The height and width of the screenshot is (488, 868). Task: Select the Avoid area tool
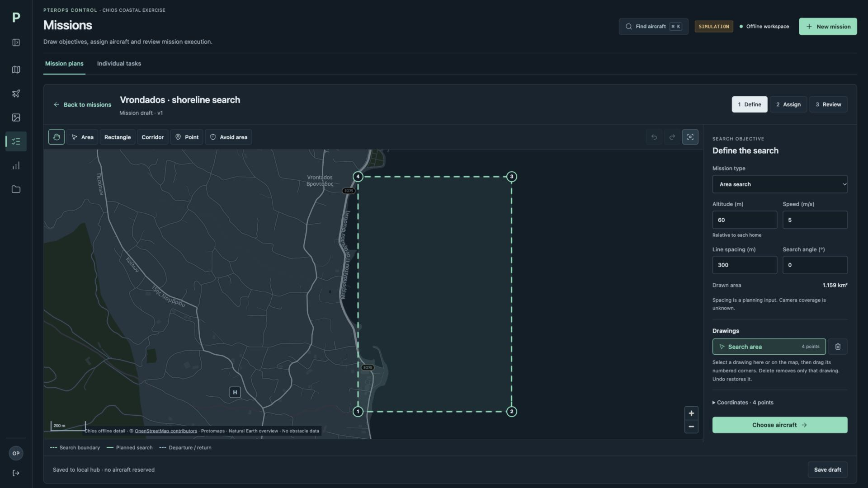(x=229, y=137)
